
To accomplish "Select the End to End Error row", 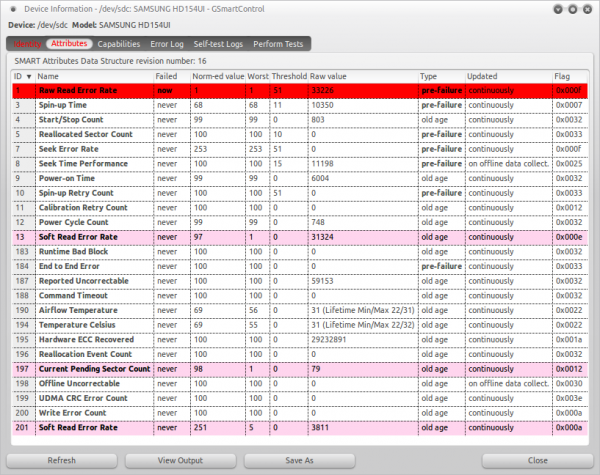I will click(300, 266).
